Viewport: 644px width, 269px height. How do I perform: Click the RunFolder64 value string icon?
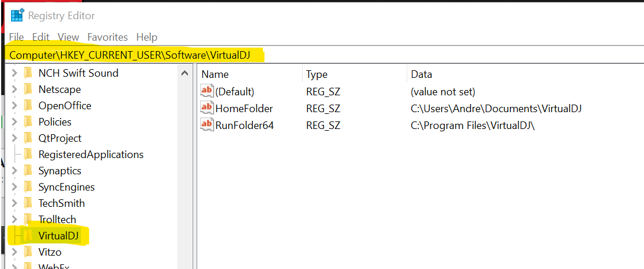coord(208,125)
